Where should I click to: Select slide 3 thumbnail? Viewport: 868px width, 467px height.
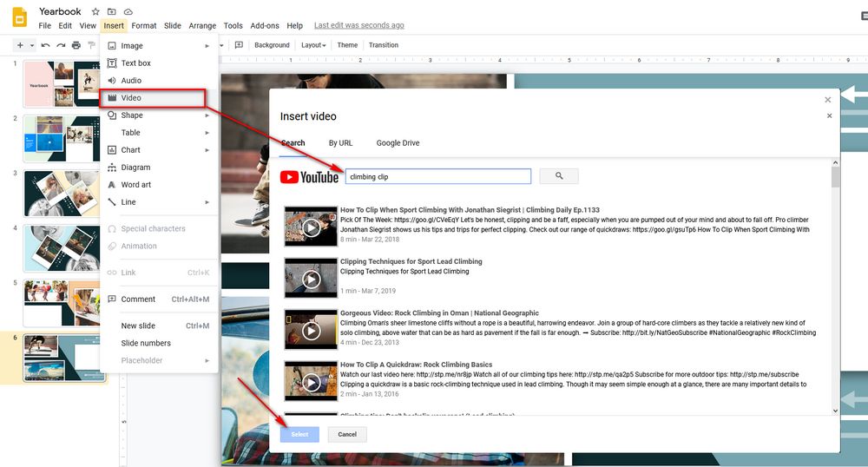tap(62, 194)
